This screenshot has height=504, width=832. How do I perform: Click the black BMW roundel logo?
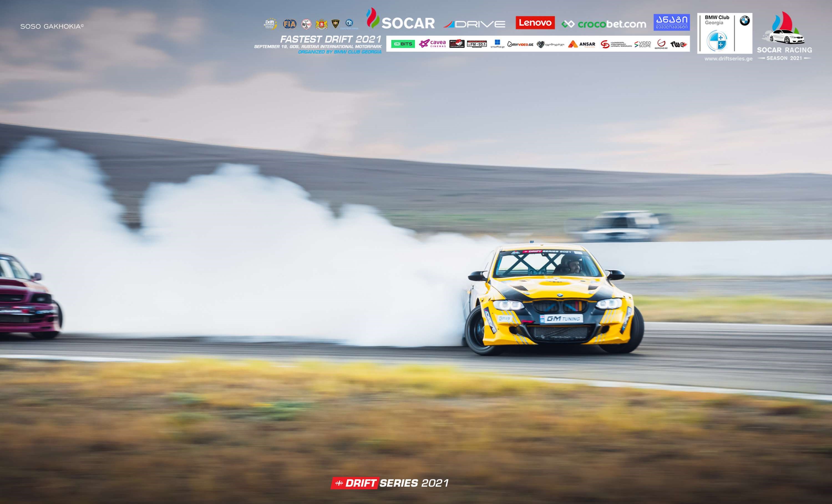point(745,21)
